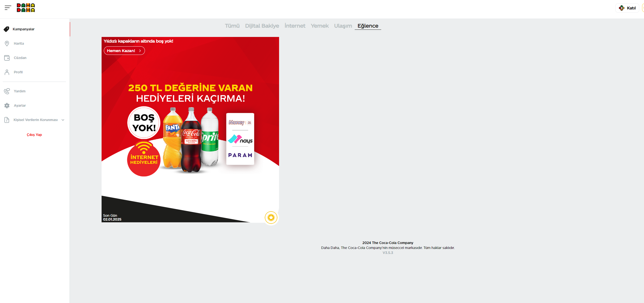Open Kişisel Verilerin Korunması document icon
The image size is (644, 303).
pos(7,120)
